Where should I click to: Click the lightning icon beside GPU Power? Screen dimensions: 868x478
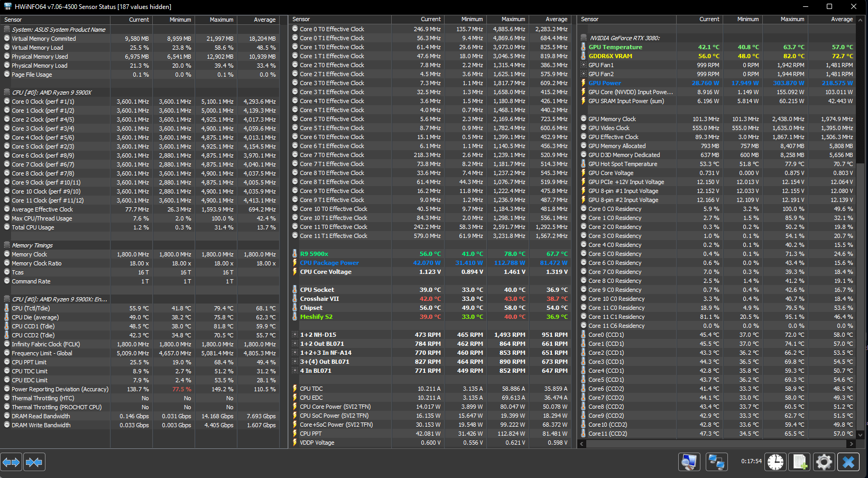tap(584, 83)
